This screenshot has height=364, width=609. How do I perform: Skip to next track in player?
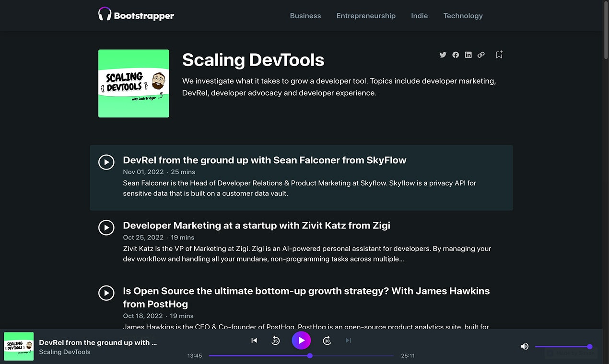(x=349, y=341)
